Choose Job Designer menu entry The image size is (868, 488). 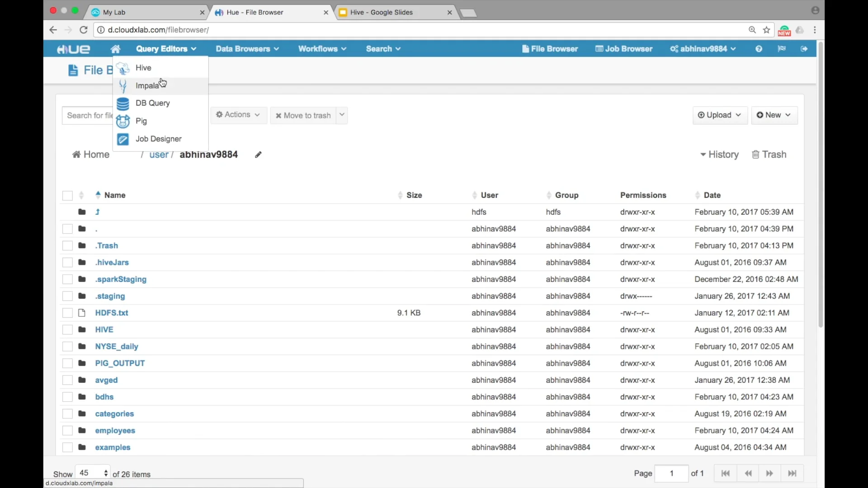pyautogui.click(x=158, y=139)
